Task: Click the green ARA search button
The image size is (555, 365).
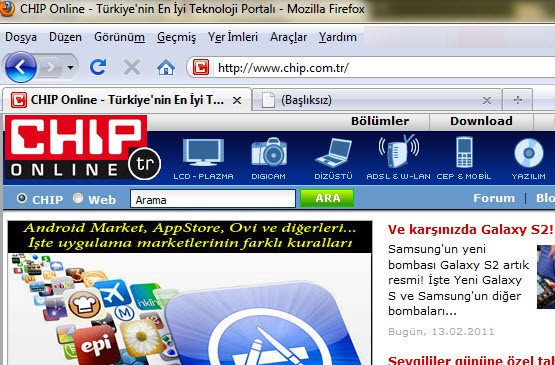Action: click(327, 198)
